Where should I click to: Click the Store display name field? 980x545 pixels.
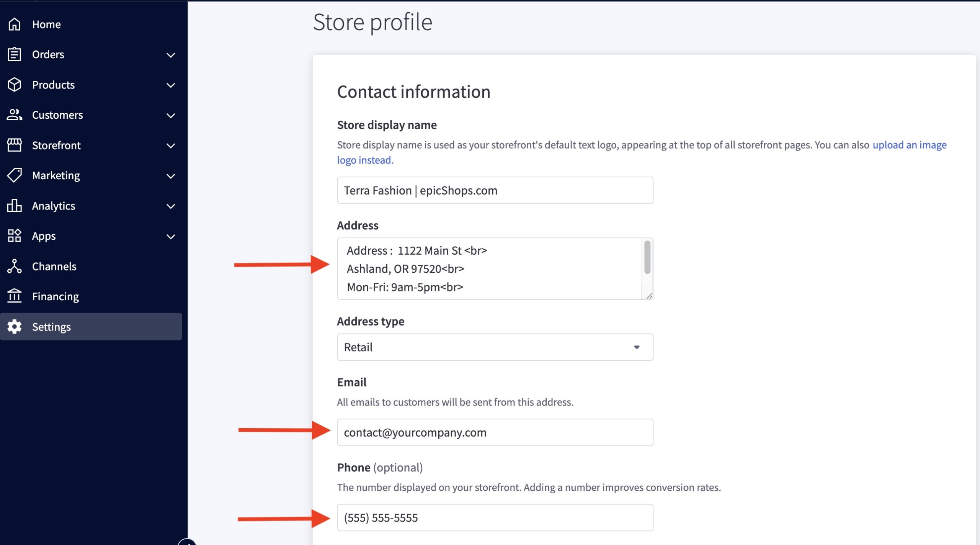point(495,190)
